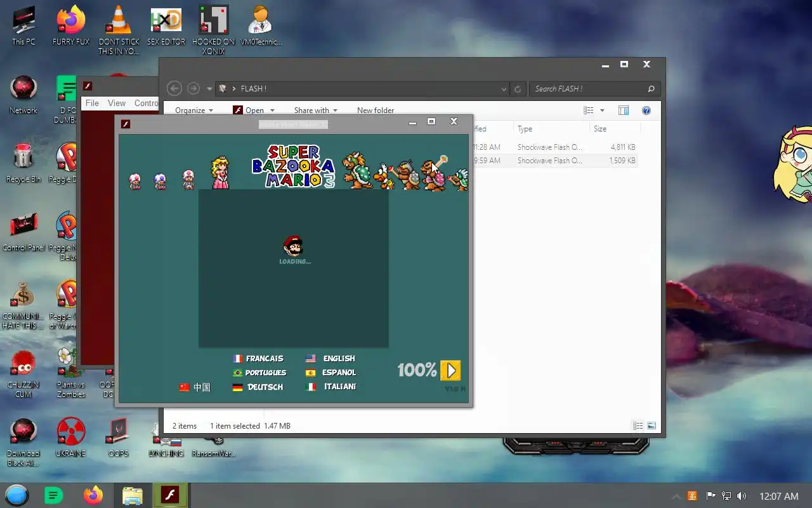Open File Explorer from the taskbar
This screenshot has height=508, width=812.
click(x=132, y=495)
